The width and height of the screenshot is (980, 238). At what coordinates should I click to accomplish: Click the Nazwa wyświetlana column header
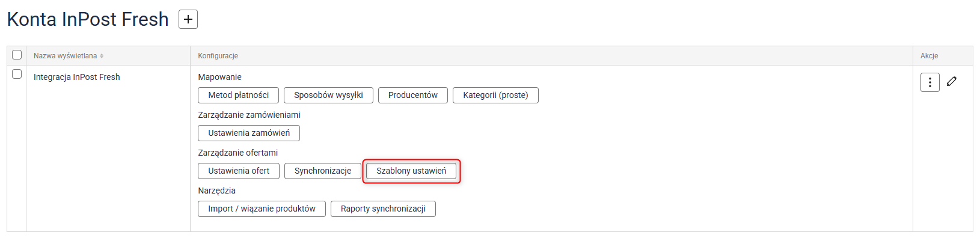pyautogui.click(x=65, y=56)
